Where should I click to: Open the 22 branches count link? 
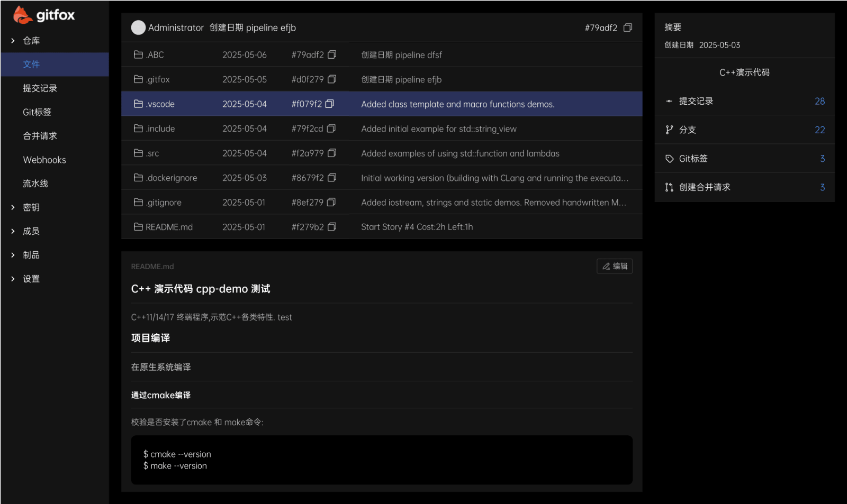(x=819, y=130)
